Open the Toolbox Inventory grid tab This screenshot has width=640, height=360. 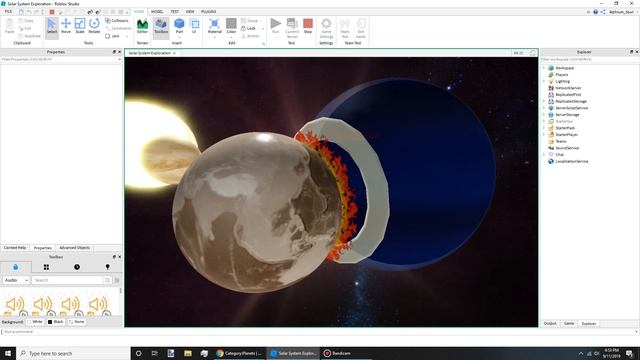pos(46,267)
